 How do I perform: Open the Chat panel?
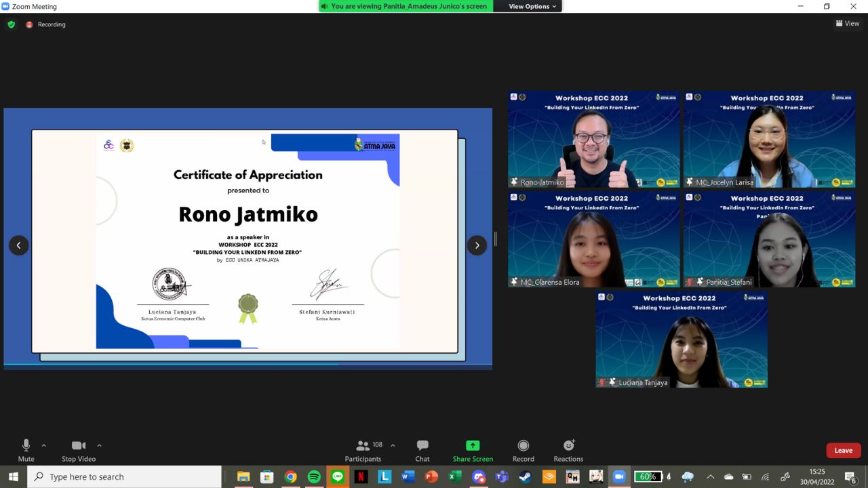422,451
